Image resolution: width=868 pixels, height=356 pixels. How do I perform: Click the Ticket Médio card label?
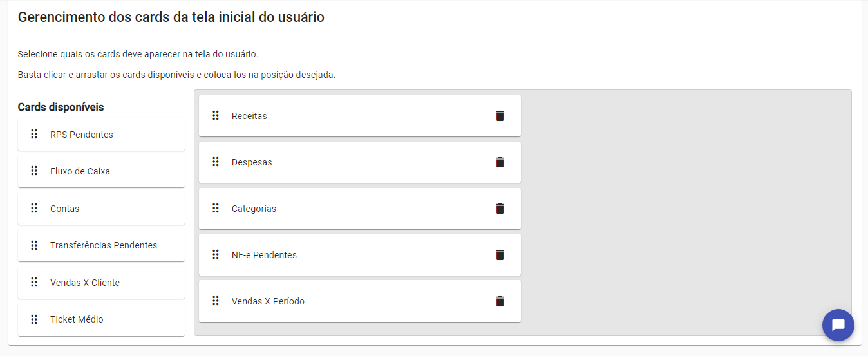[x=77, y=319]
